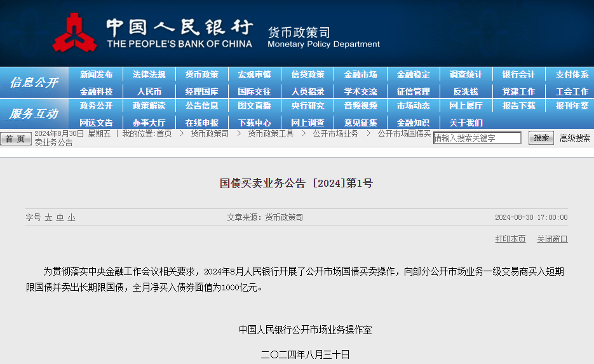
Task: Follow the 货币政策工具 breadcrumb link
Action: pos(271,133)
